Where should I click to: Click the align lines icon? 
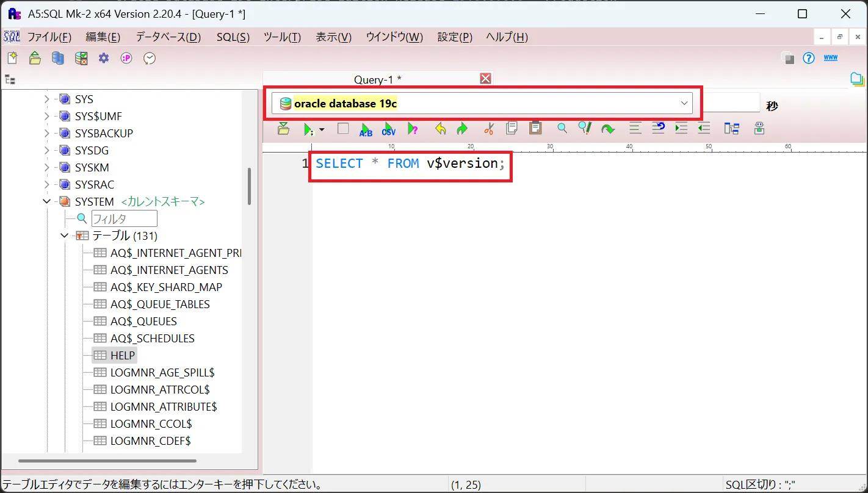pyautogui.click(x=635, y=128)
